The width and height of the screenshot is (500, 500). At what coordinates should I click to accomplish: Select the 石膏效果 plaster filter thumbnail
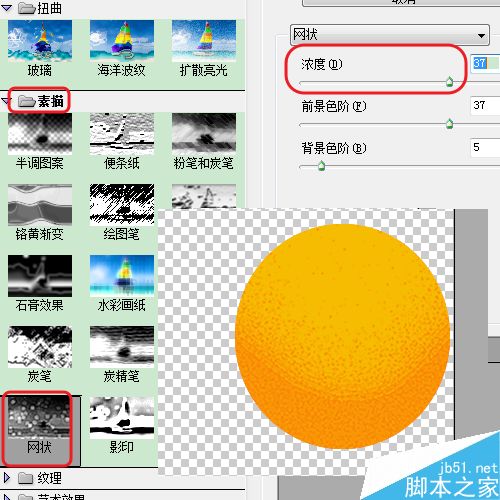40,276
